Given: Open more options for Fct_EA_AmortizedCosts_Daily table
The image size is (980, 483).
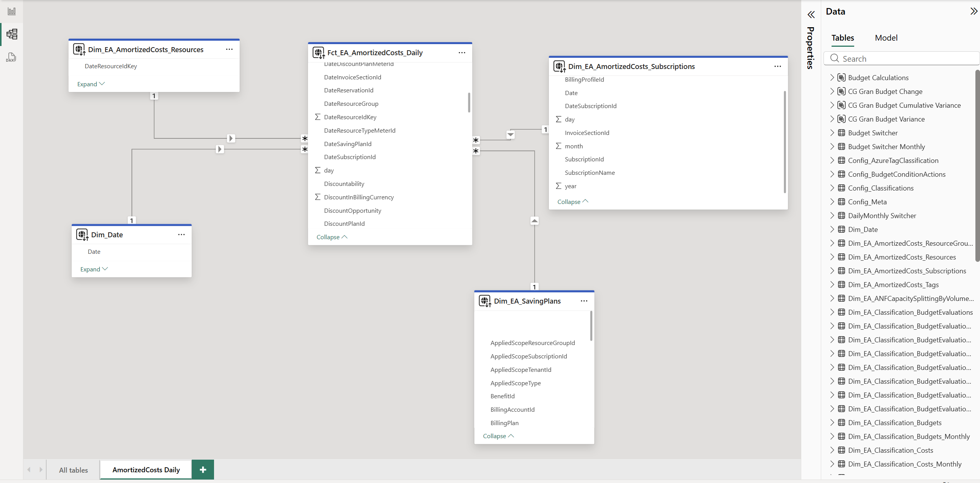Looking at the screenshot, I should [x=462, y=53].
